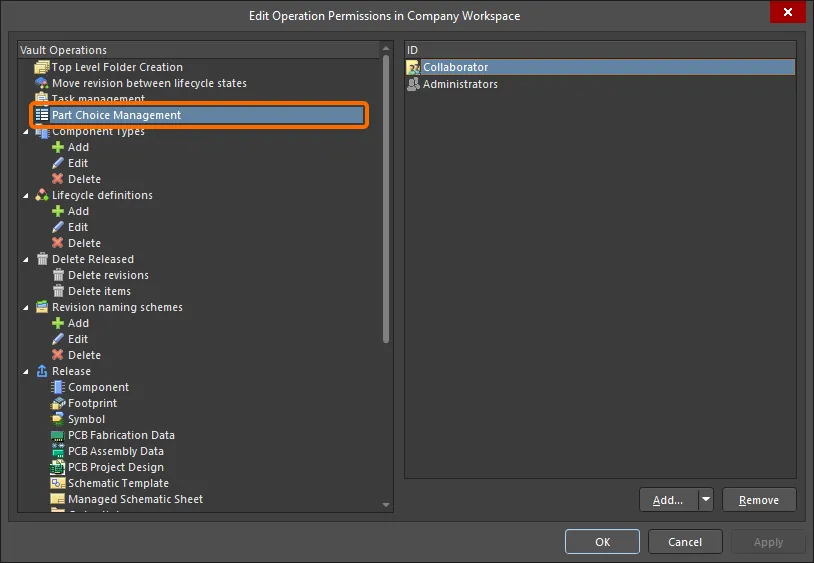
Task: Click the green plus icon under Lifecycle definitions
Action: coord(58,211)
